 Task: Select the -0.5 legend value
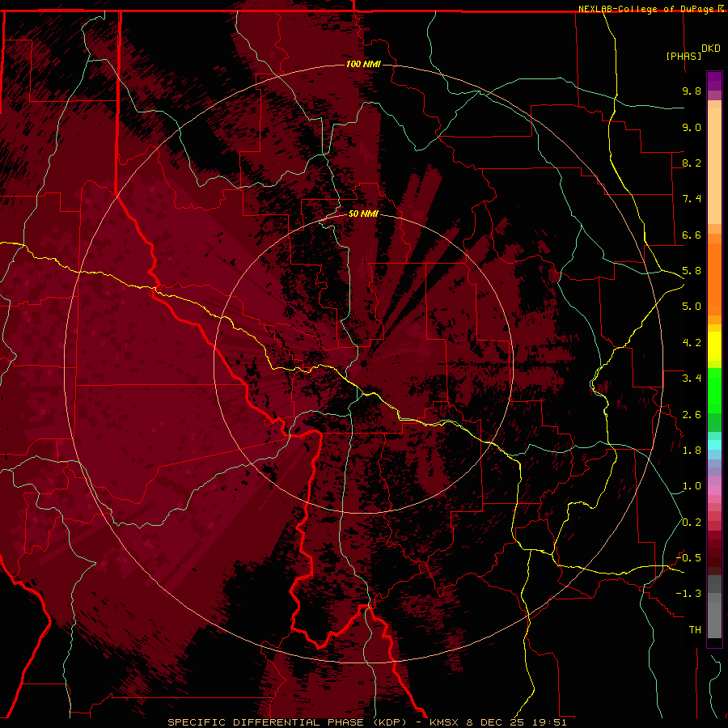pos(688,558)
